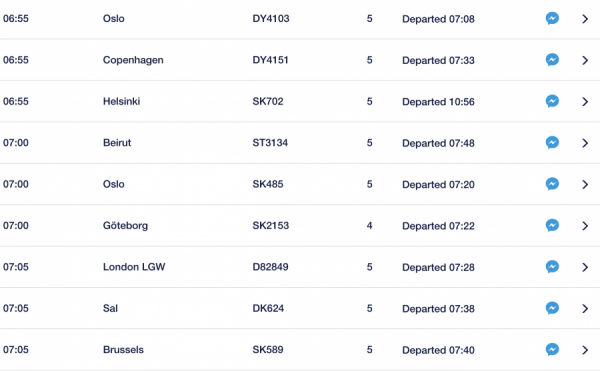Open Messenger updates for Helsinki SK702
The image size is (600, 371).
(x=552, y=101)
